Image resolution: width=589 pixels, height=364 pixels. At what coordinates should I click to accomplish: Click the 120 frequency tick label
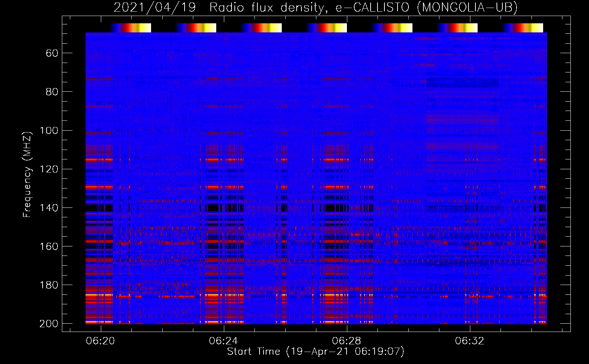pyautogui.click(x=49, y=169)
